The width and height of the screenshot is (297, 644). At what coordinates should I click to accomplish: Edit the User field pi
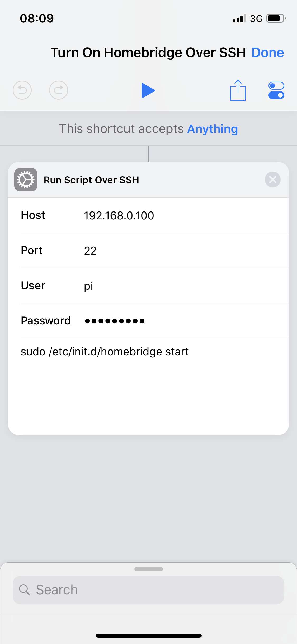88,286
